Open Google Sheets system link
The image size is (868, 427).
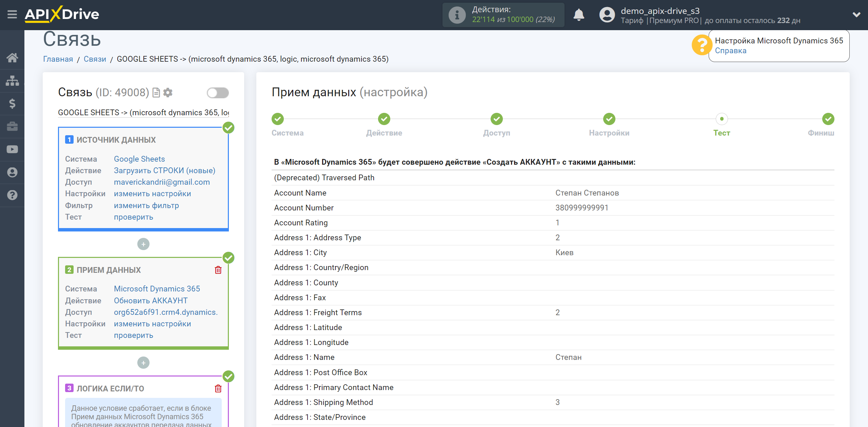[x=139, y=159]
